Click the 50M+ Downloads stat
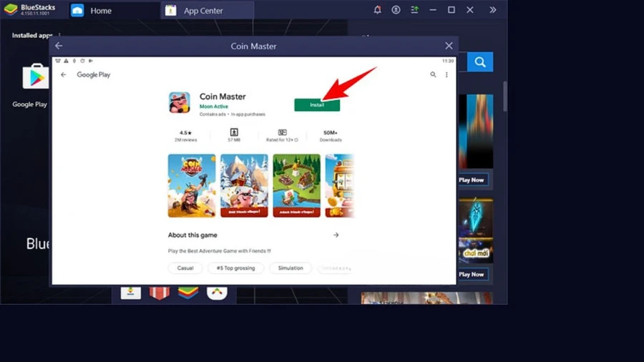This screenshot has width=644, height=362. click(x=331, y=136)
